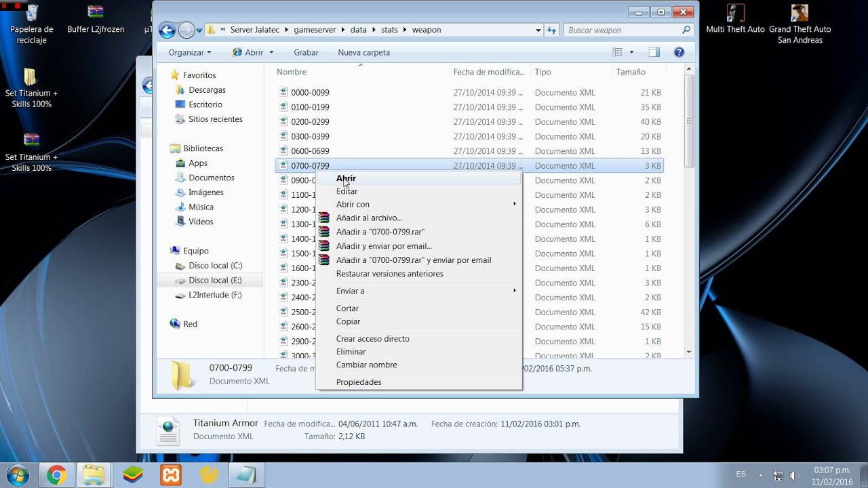Open Google Chrome from the taskbar

coord(57,475)
